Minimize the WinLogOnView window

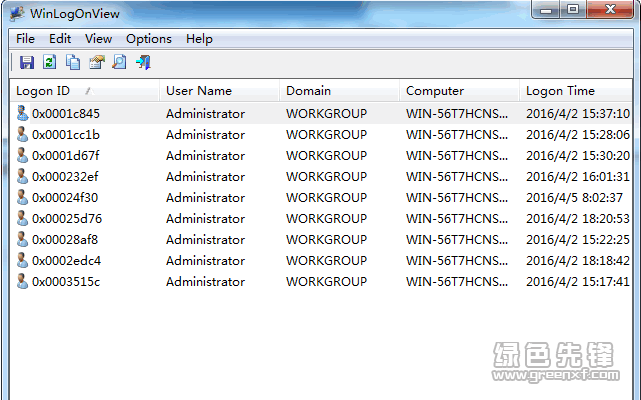coord(547,9)
